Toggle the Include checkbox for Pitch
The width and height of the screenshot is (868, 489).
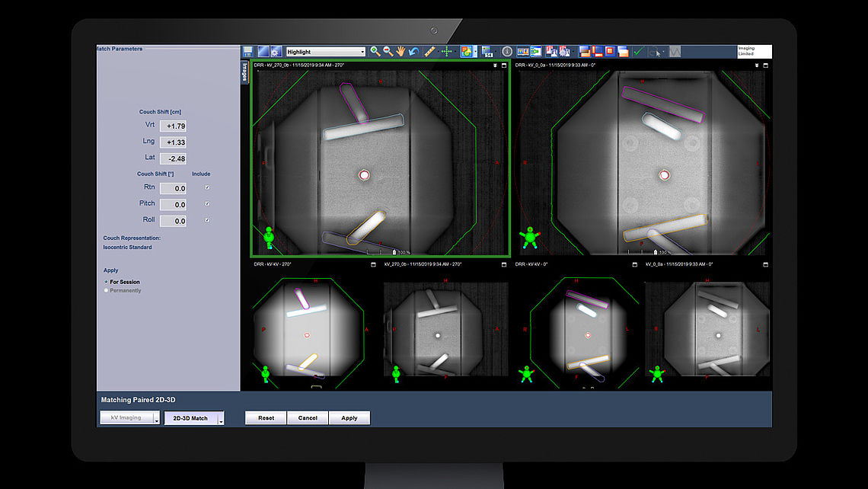[207, 204]
